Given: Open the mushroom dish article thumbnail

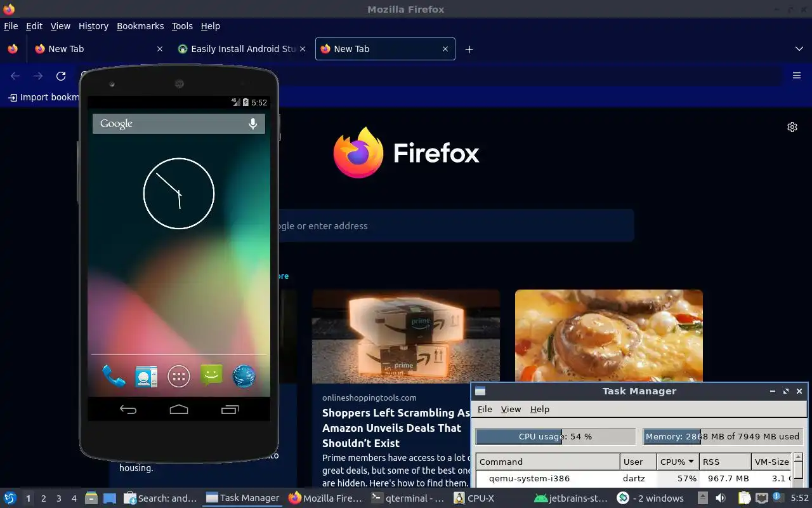Looking at the screenshot, I should tap(609, 337).
